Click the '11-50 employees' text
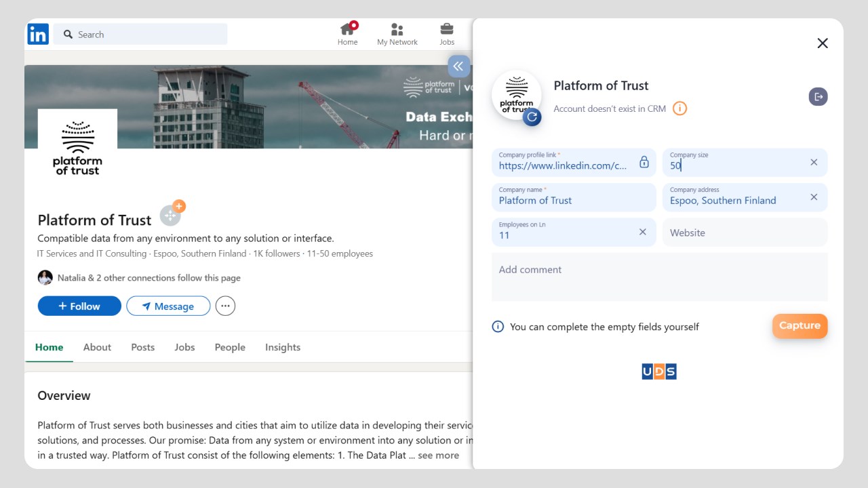This screenshot has width=868, height=488. 340,253
